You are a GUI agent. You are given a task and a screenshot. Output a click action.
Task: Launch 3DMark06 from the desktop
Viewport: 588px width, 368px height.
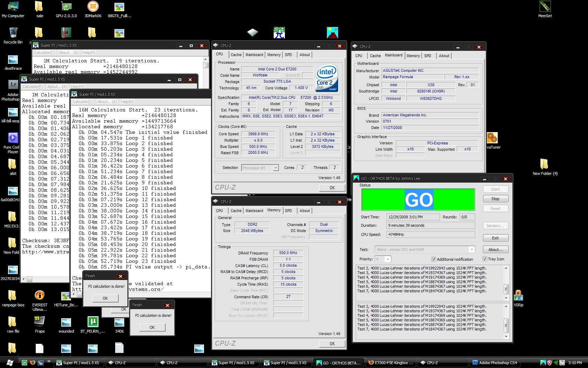point(93,9)
